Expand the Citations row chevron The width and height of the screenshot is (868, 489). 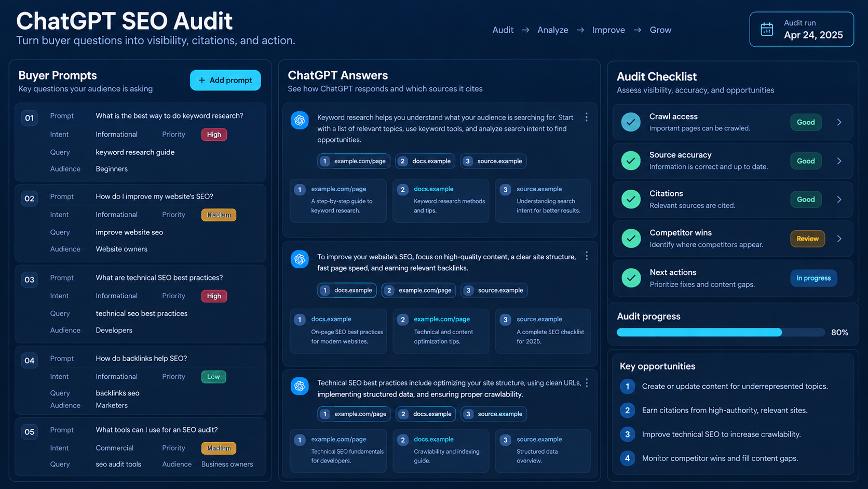(x=839, y=200)
